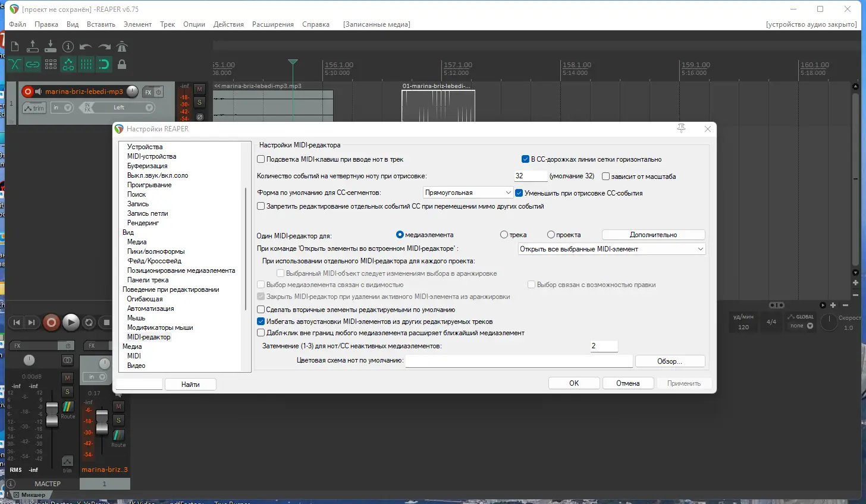Toggle the grid lines toolbar icon
Image resolution: width=866 pixels, height=504 pixels.
point(86,64)
